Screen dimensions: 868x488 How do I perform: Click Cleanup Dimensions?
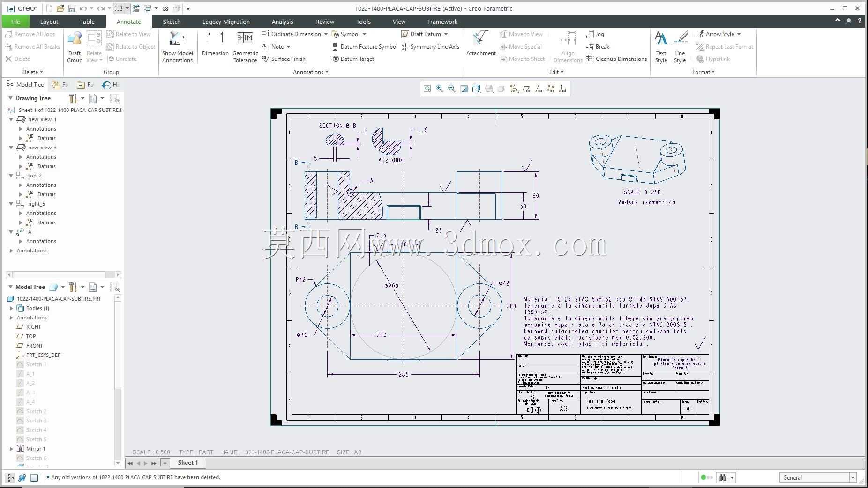[x=616, y=59]
